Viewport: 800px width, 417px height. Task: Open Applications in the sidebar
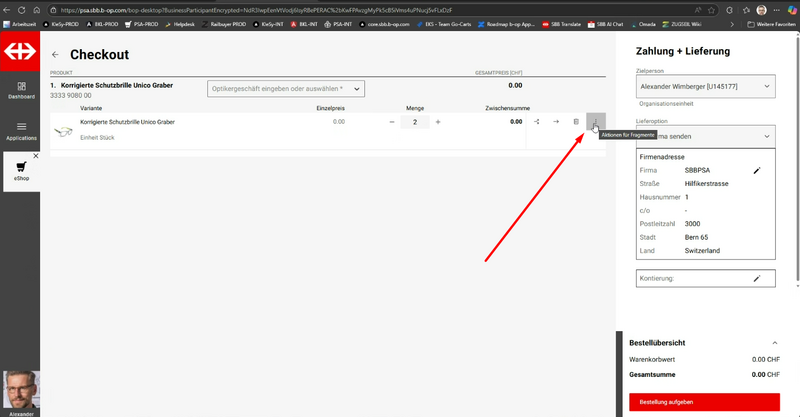[x=21, y=129]
